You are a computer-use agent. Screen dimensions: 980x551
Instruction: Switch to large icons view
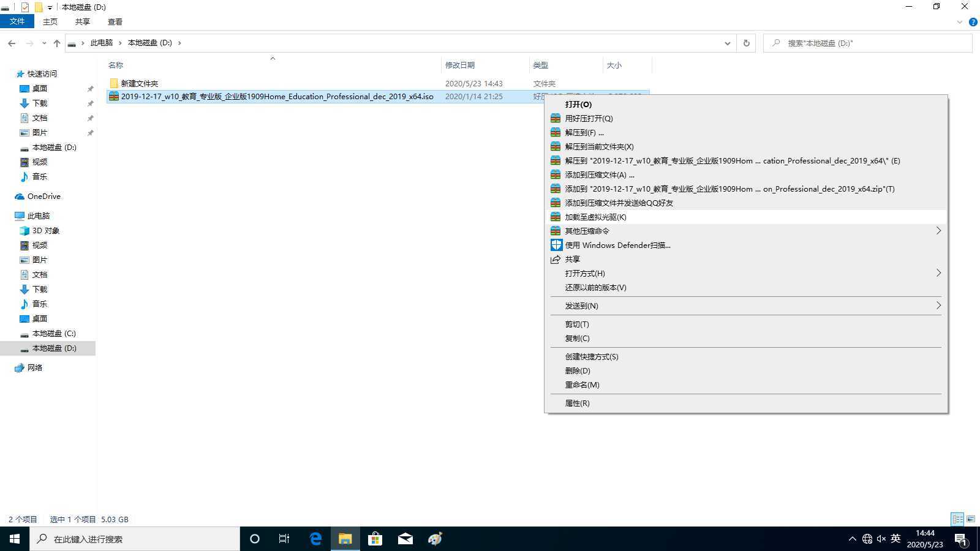[971, 519]
